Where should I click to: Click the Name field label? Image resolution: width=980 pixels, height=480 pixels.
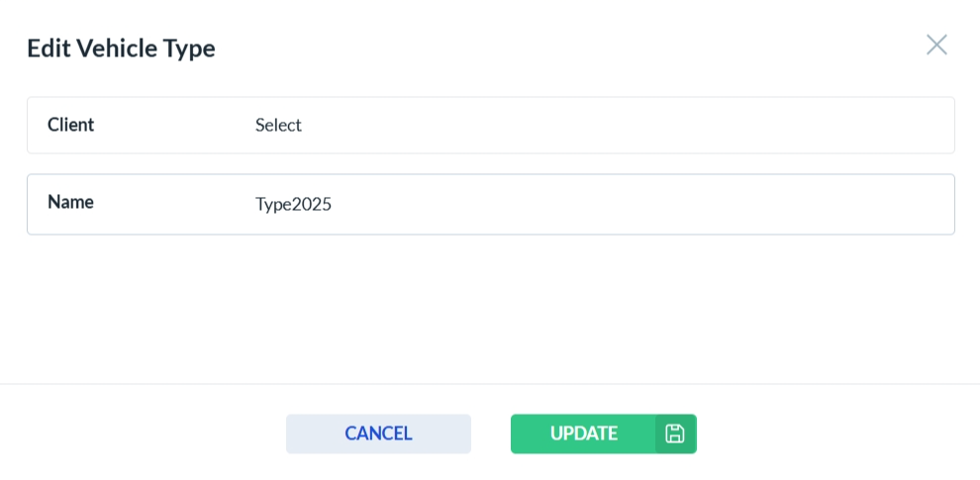70,202
